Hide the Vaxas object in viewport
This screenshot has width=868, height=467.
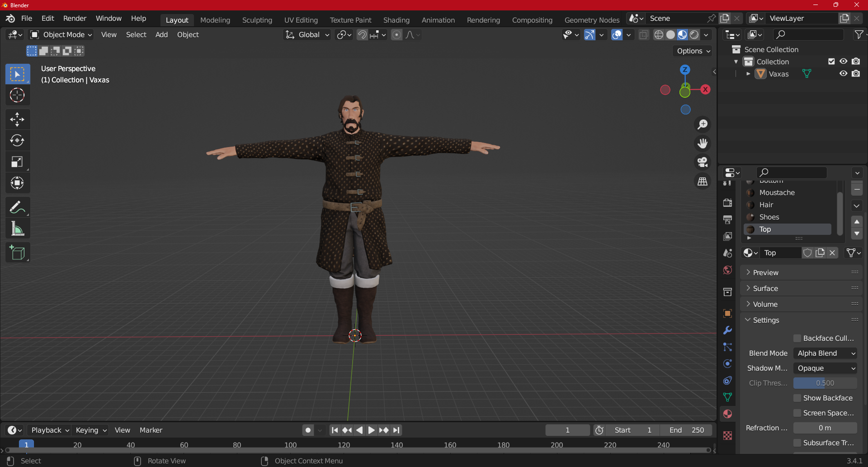click(844, 74)
